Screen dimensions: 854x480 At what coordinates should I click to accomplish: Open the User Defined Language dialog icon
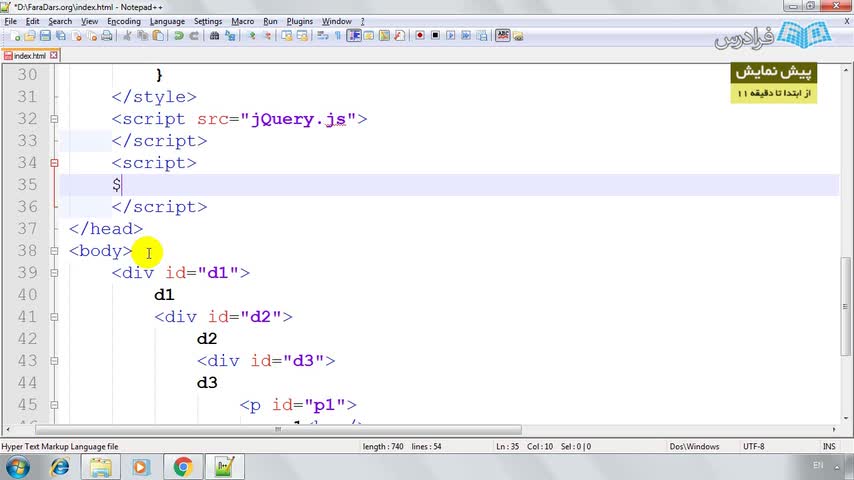click(x=369, y=36)
